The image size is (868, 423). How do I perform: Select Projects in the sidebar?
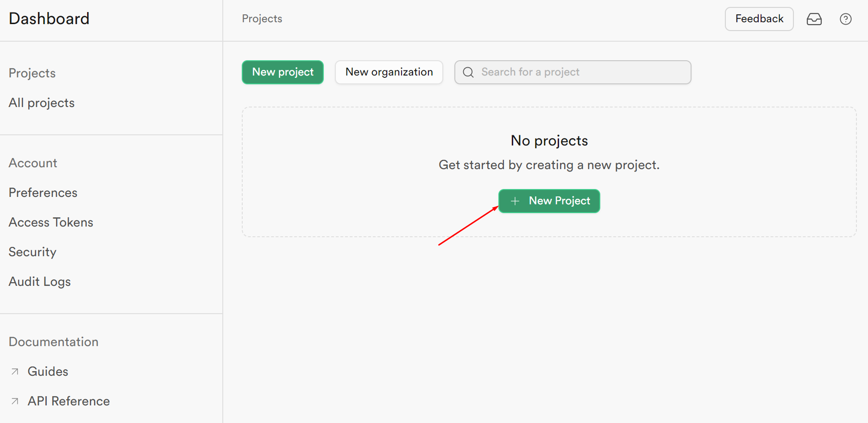pos(31,73)
